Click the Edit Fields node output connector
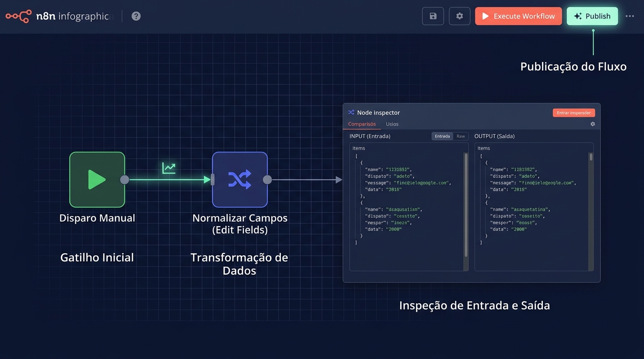Viewport: 644px width, 359px height. click(x=267, y=179)
